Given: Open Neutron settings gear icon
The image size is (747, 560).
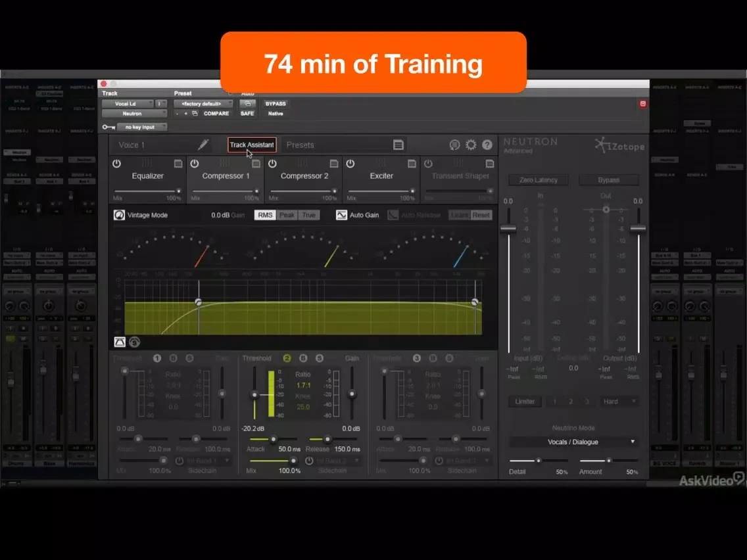Looking at the screenshot, I should 471,145.
